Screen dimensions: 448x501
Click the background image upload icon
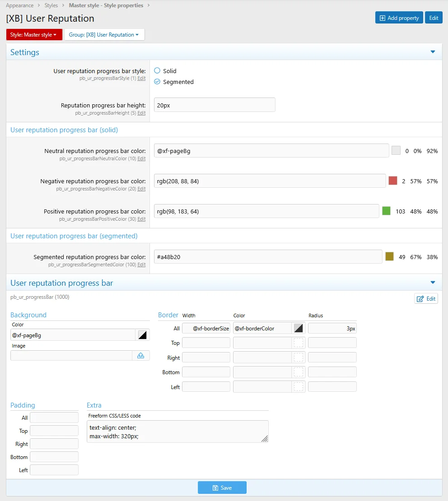click(140, 356)
